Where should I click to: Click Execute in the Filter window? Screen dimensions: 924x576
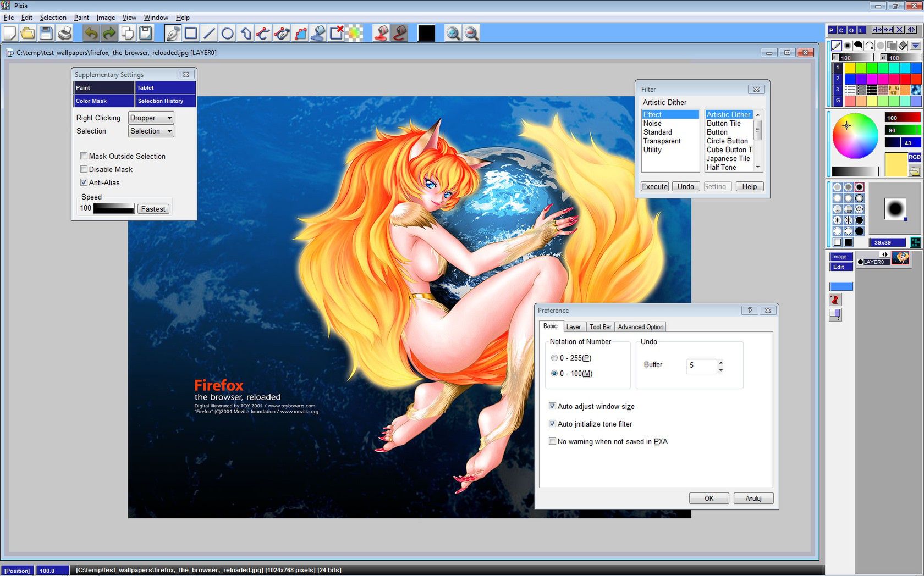coord(654,186)
